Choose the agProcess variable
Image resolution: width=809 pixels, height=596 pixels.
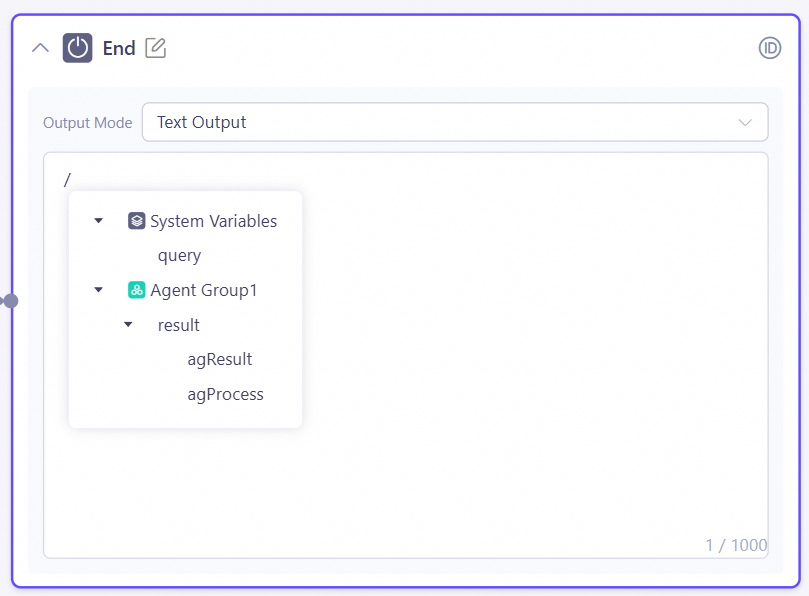click(x=225, y=394)
